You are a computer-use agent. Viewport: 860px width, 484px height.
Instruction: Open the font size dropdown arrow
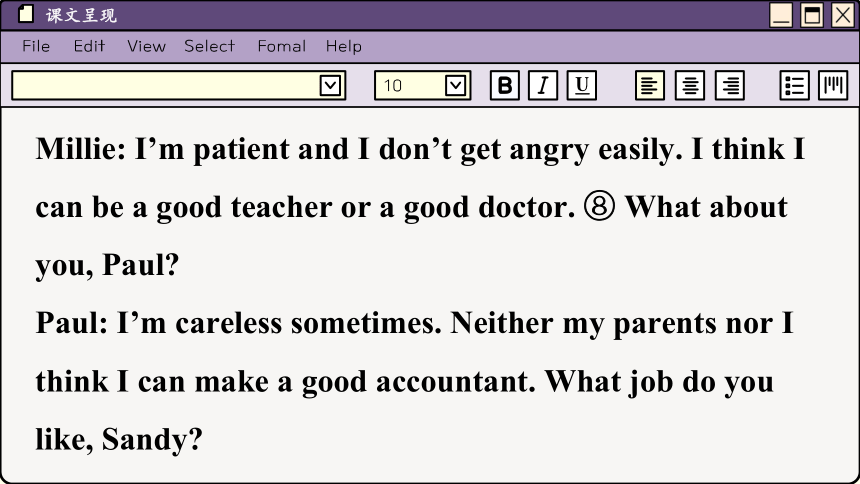456,86
